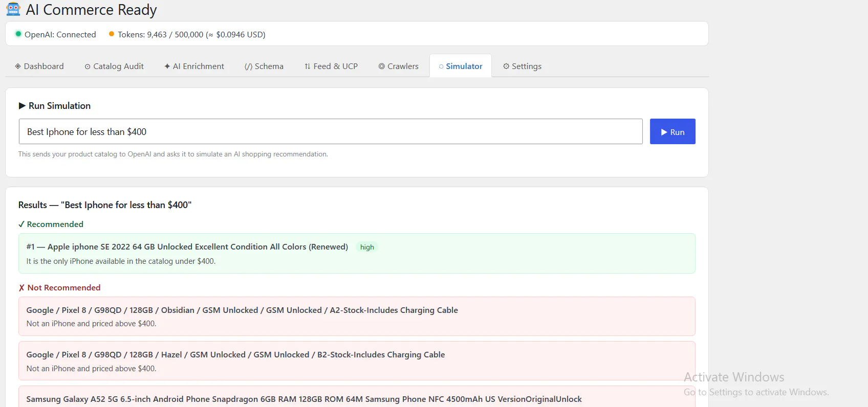Click the Google Pixel 8 Obsidian result
This screenshot has width=868, height=407.
click(357, 316)
